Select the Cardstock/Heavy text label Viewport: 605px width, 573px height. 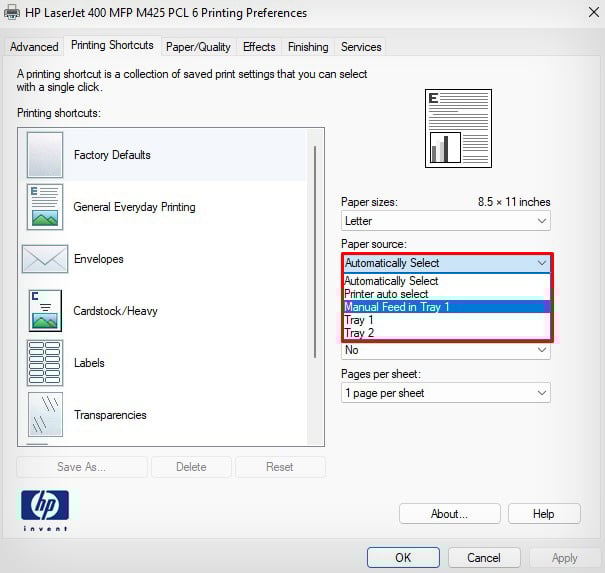(115, 311)
